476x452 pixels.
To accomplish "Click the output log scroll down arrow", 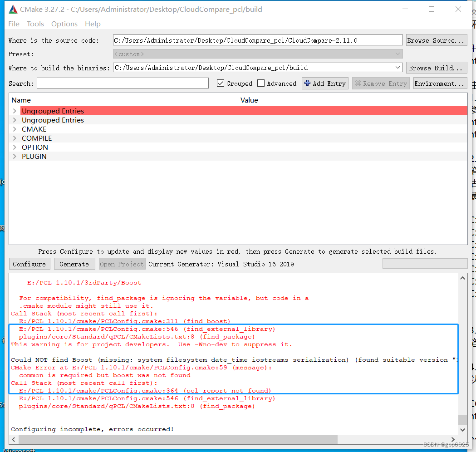I will coord(462,430).
